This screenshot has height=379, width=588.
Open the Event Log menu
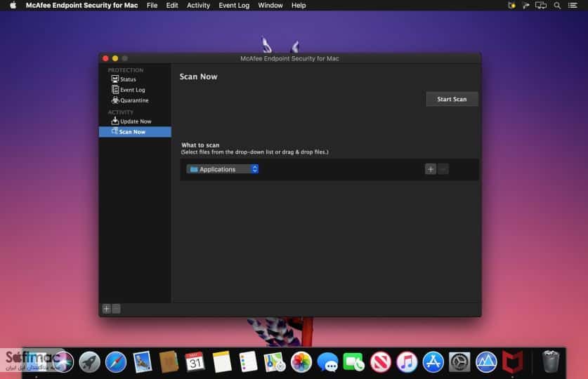(x=234, y=5)
